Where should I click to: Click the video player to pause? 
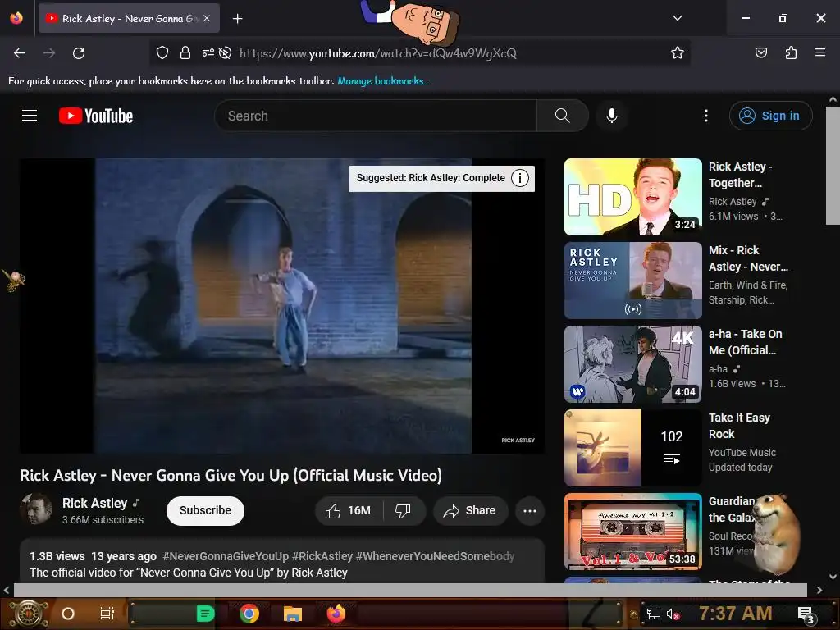(x=283, y=306)
